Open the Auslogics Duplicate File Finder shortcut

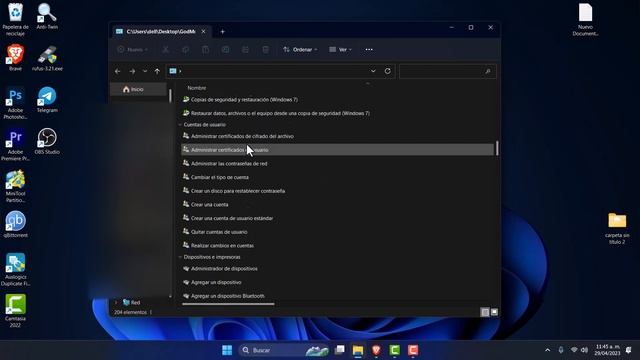(x=16, y=269)
